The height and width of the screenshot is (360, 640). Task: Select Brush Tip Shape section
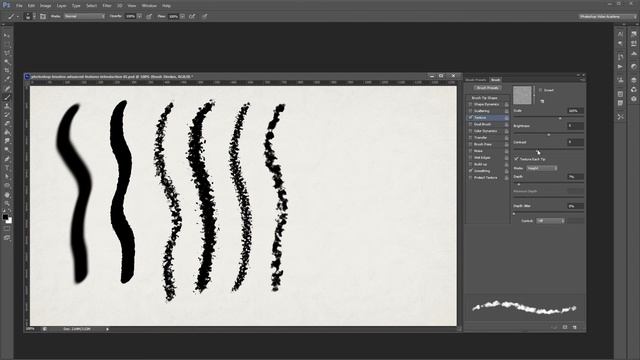click(484, 98)
